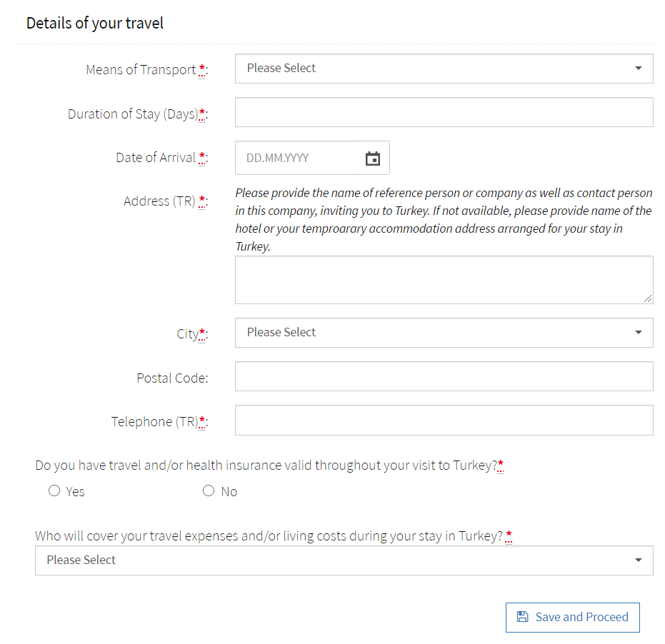Image resolution: width=665 pixels, height=644 pixels.
Task: Click the Means of Transport caret arrow
Action: click(638, 69)
